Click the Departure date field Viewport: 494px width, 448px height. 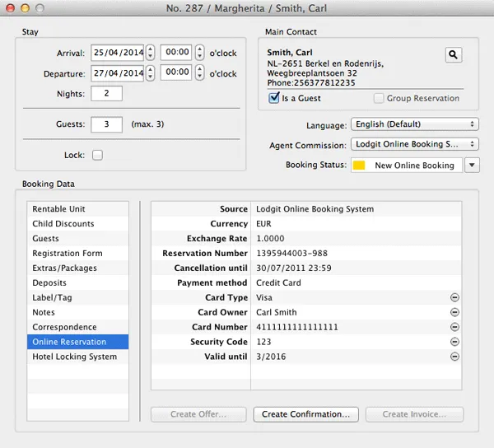pyautogui.click(x=118, y=73)
